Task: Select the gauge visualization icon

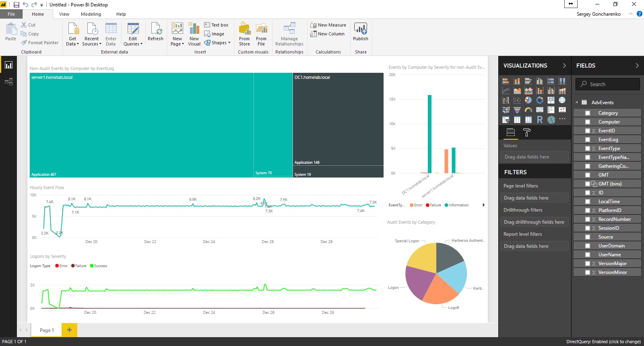Action: [x=528, y=110]
